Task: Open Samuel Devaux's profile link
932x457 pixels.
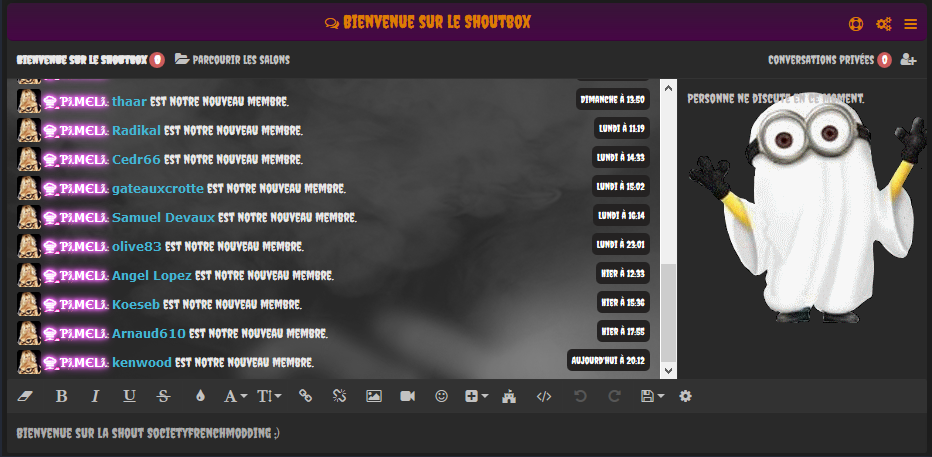Action: [163, 218]
